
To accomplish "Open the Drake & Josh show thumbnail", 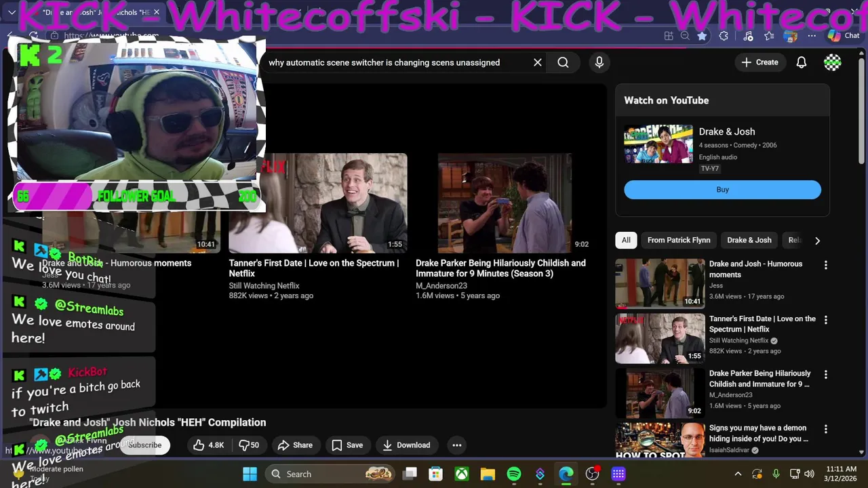I will (658, 144).
